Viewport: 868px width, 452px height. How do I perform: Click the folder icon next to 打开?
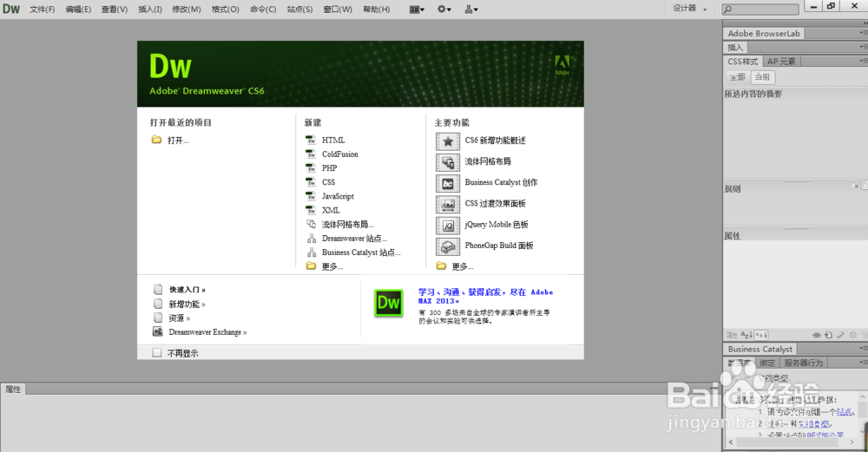[x=156, y=140]
